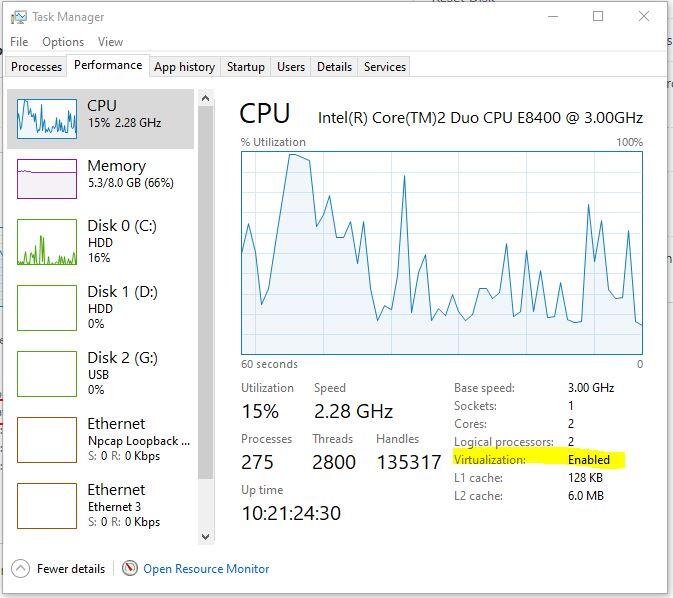This screenshot has height=598, width=673.
Task: Click the resource list scrollbar thumb
Action: [x=206, y=292]
